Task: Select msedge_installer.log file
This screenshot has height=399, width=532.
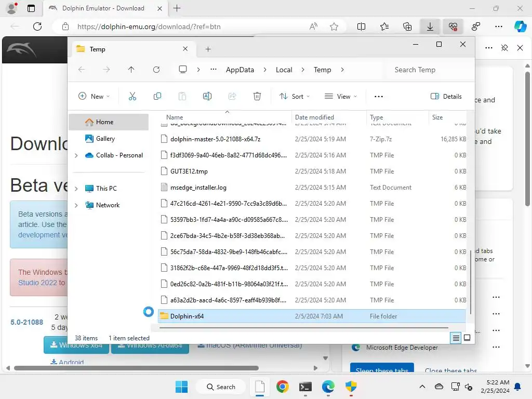Action: pyautogui.click(x=312, y=187)
